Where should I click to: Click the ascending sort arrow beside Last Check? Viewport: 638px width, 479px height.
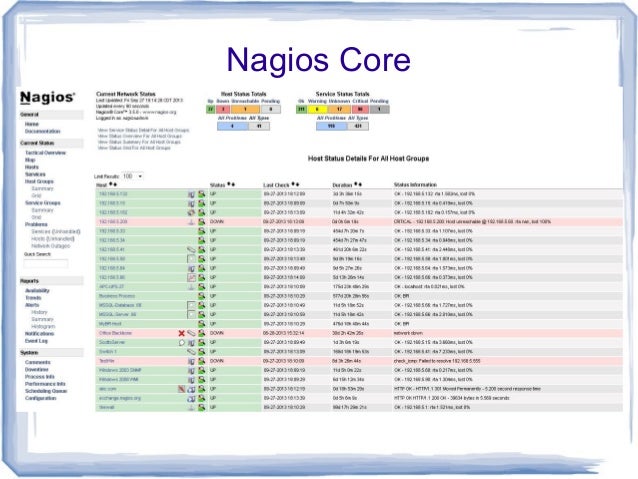293,184
